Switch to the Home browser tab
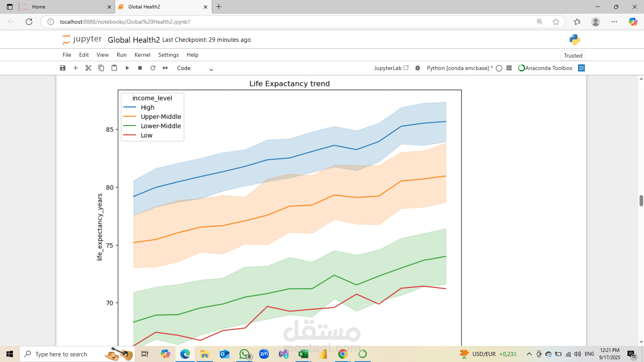This screenshot has width=644, height=362. click(x=67, y=7)
